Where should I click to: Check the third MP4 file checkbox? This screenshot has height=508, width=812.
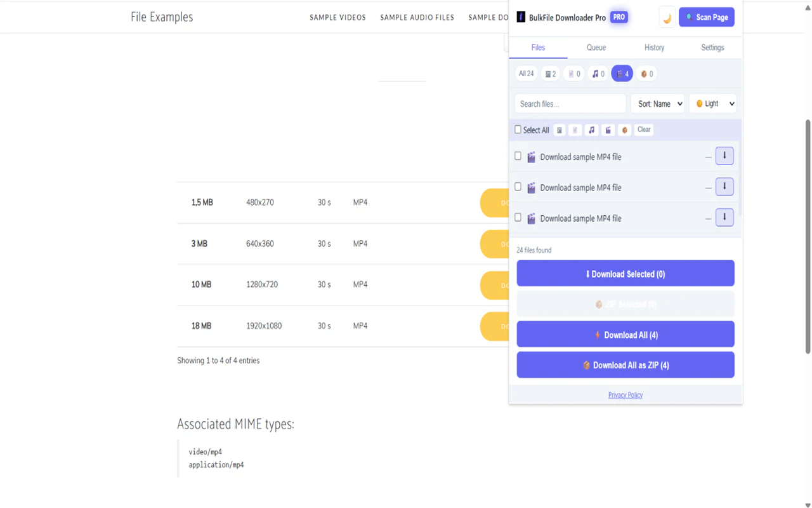pos(518,217)
